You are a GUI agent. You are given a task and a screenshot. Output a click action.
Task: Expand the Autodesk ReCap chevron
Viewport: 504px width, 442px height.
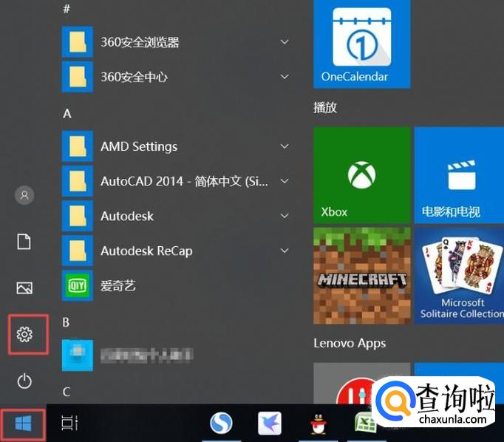285,251
